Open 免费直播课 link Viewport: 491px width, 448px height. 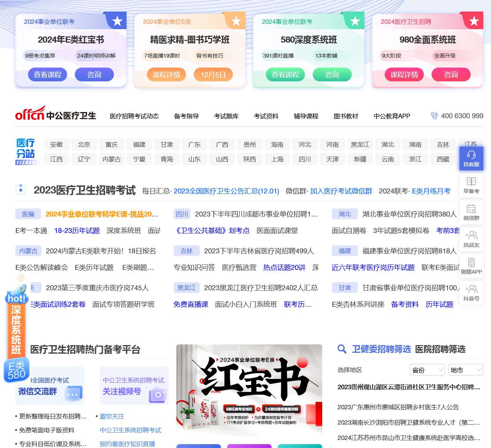click(x=191, y=304)
